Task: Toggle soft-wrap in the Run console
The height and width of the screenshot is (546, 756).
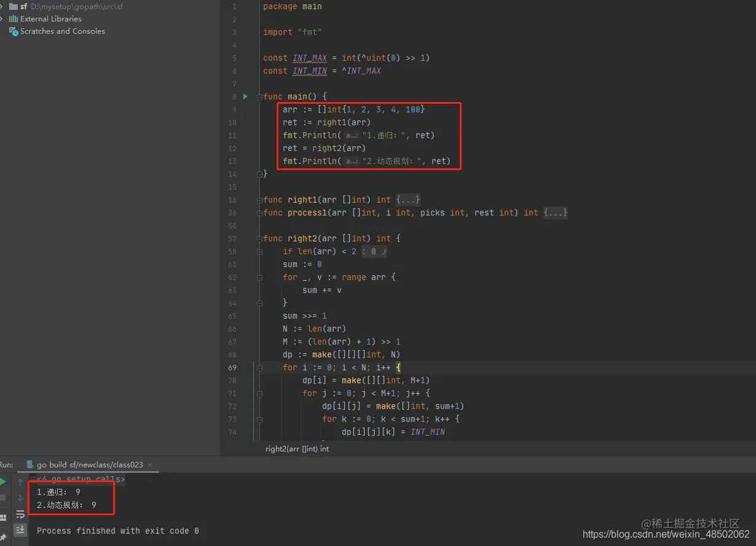Action: tap(20, 514)
